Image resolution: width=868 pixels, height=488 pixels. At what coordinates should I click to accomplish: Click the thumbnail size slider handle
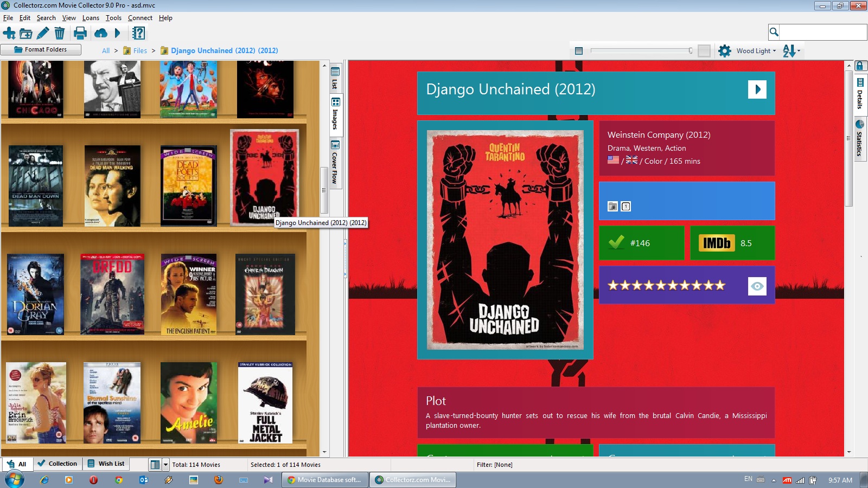click(691, 51)
